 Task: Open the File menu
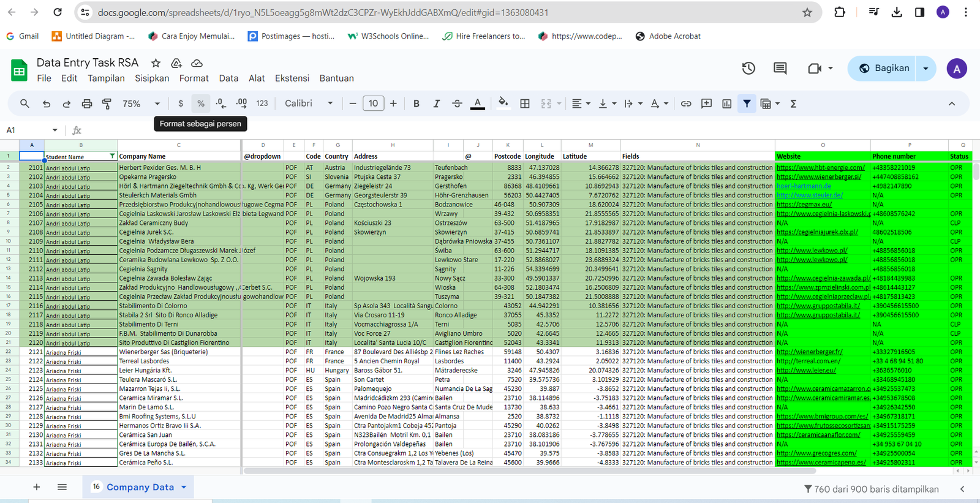point(44,78)
